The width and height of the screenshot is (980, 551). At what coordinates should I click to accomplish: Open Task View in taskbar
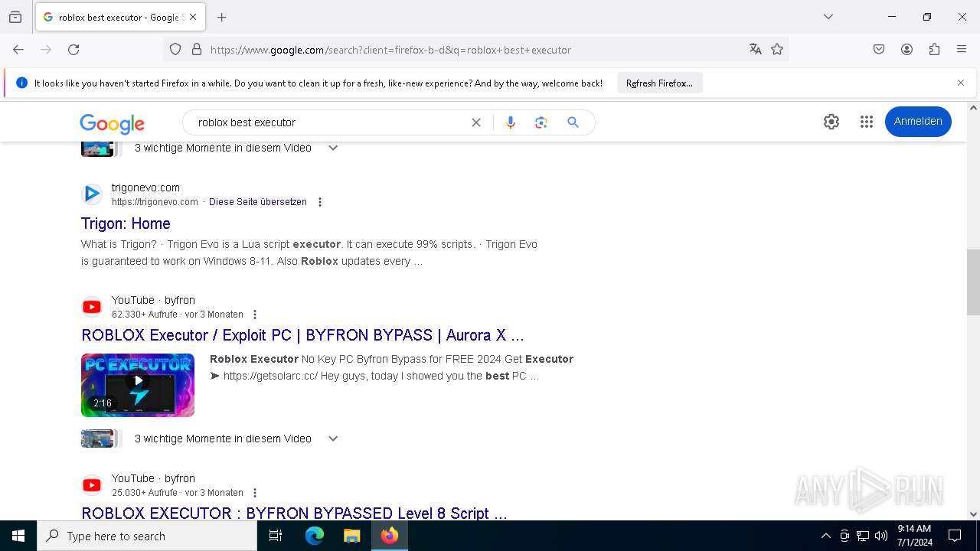276,536
